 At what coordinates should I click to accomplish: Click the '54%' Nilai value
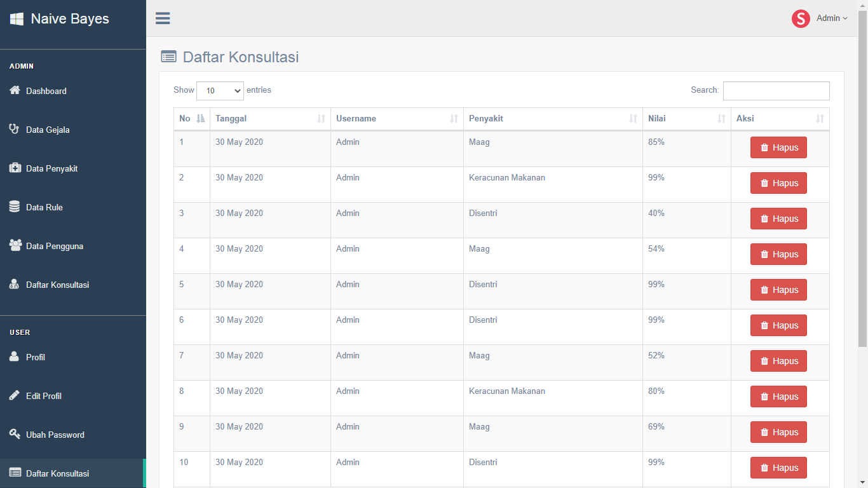(x=656, y=248)
